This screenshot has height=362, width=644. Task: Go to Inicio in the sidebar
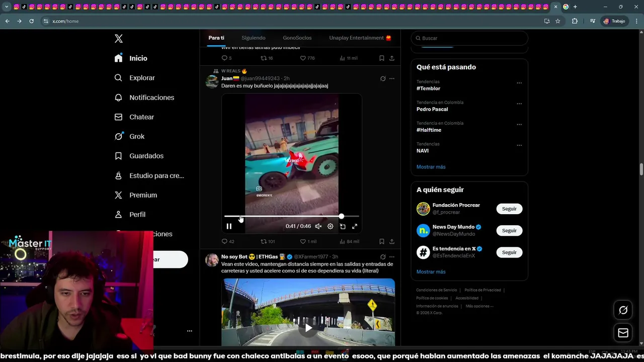tap(131, 58)
